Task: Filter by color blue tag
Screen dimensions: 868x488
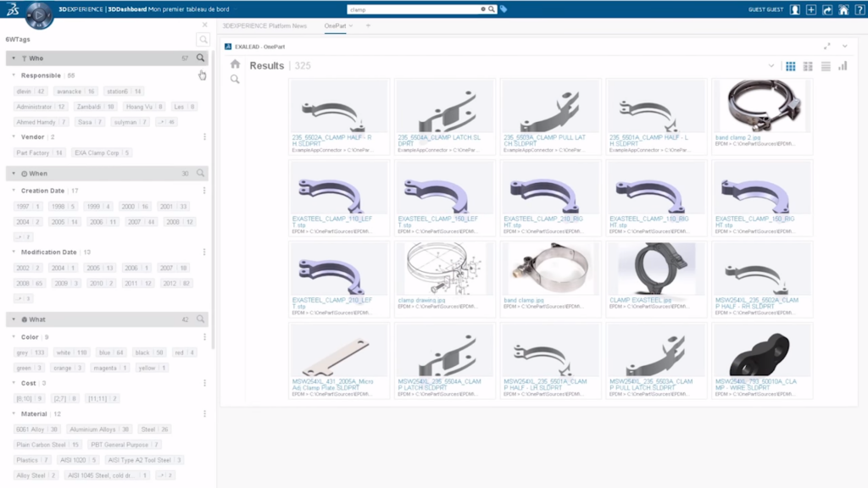Action: click(x=111, y=352)
